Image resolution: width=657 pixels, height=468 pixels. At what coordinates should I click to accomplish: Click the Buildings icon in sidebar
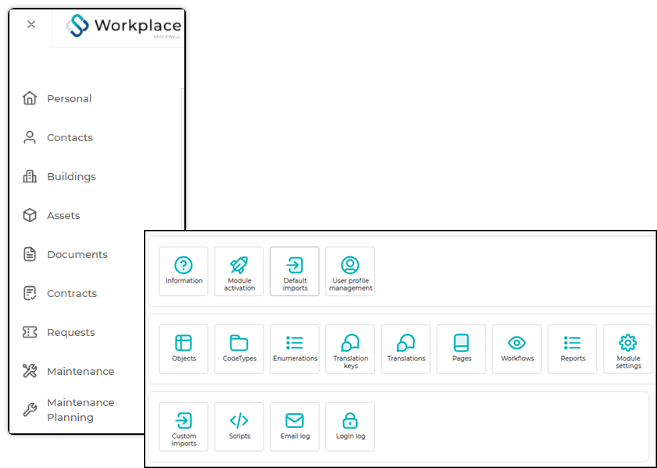29,176
